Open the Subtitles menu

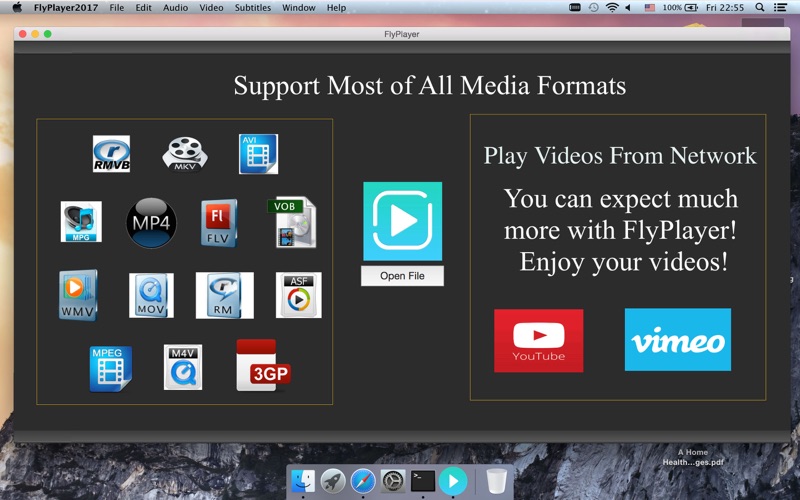[253, 8]
